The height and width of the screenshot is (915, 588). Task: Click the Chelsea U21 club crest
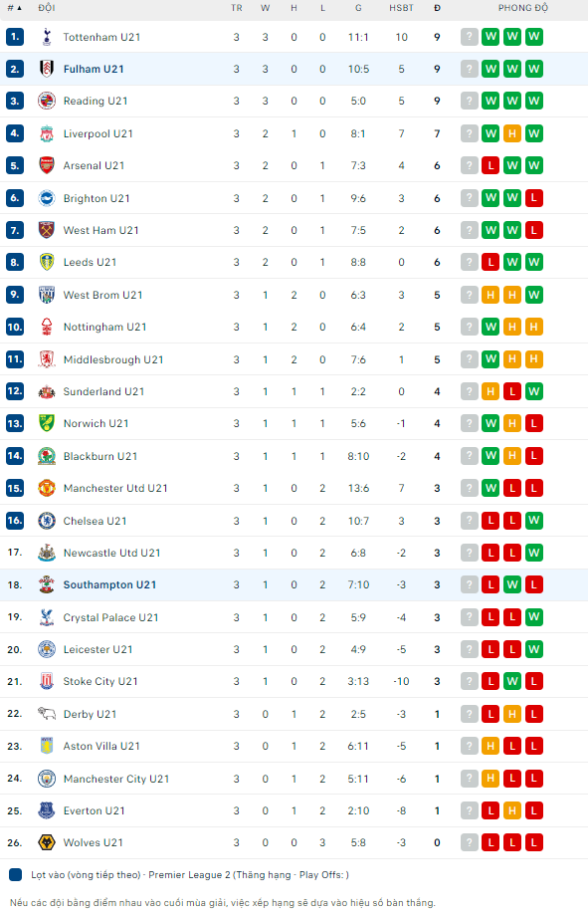(x=46, y=521)
